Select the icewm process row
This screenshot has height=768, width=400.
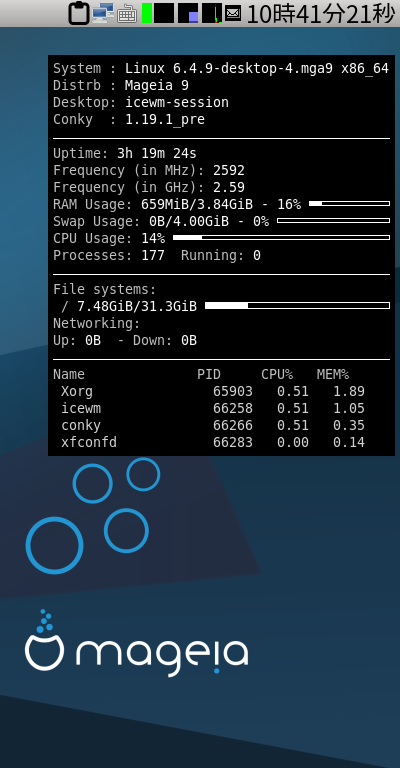(212, 408)
